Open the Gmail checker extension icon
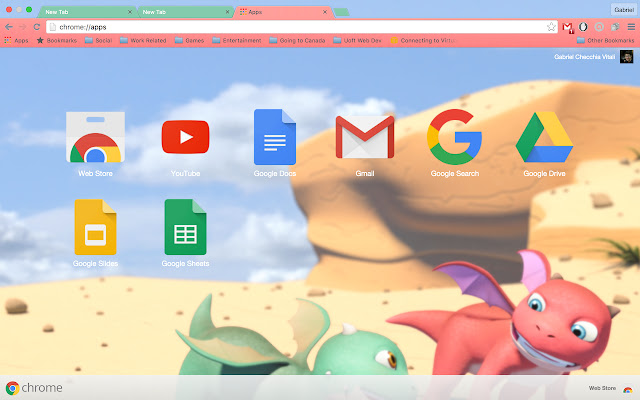 click(x=567, y=27)
